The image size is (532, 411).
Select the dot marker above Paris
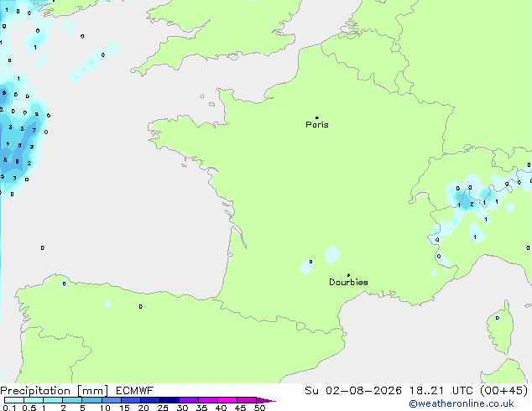point(317,117)
